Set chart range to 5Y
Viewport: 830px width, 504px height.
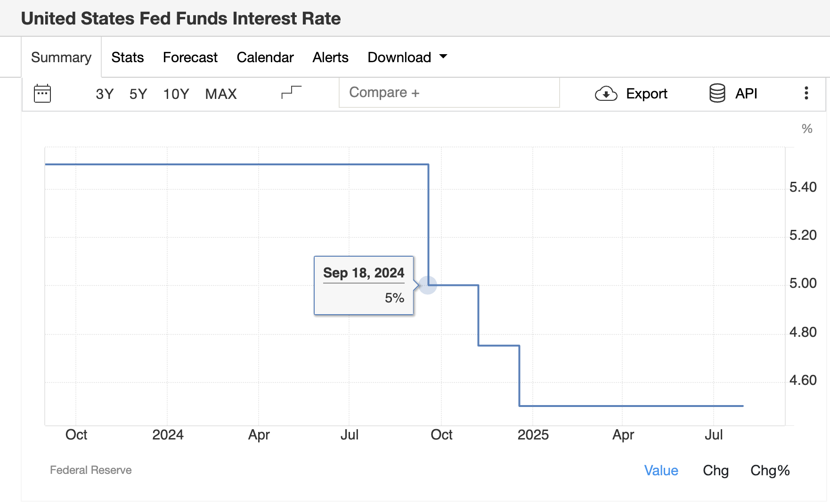[x=138, y=94]
